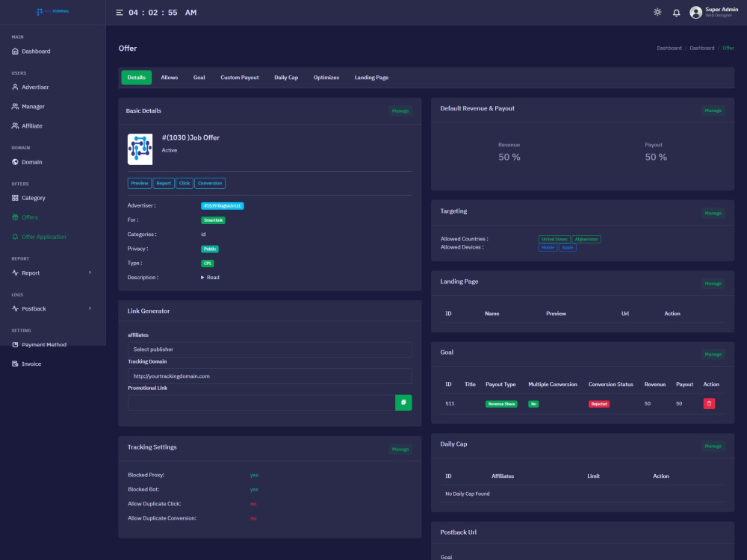Click the Rejected conversion status badge
This screenshot has width=747, height=560.
[x=599, y=404]
